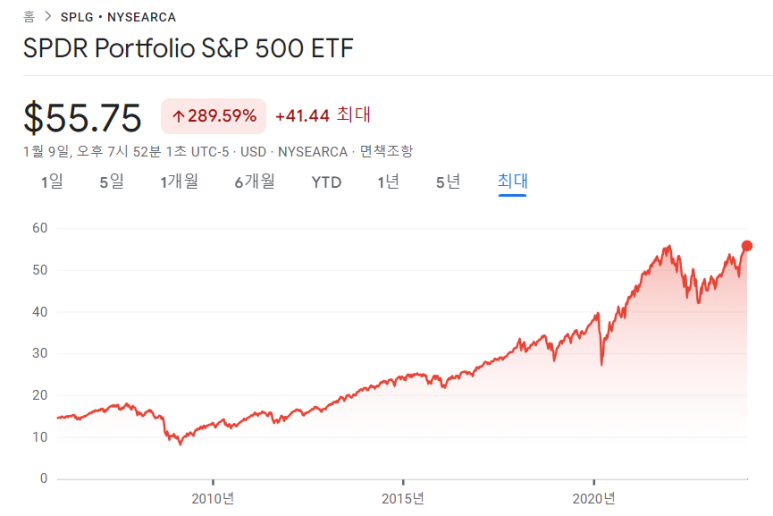Click the up arrow in change badge

pos(178,116)
